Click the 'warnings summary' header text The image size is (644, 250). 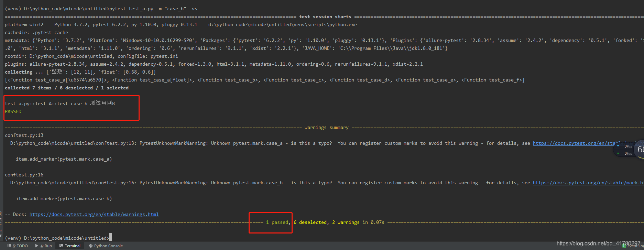[x=326, y=127]
